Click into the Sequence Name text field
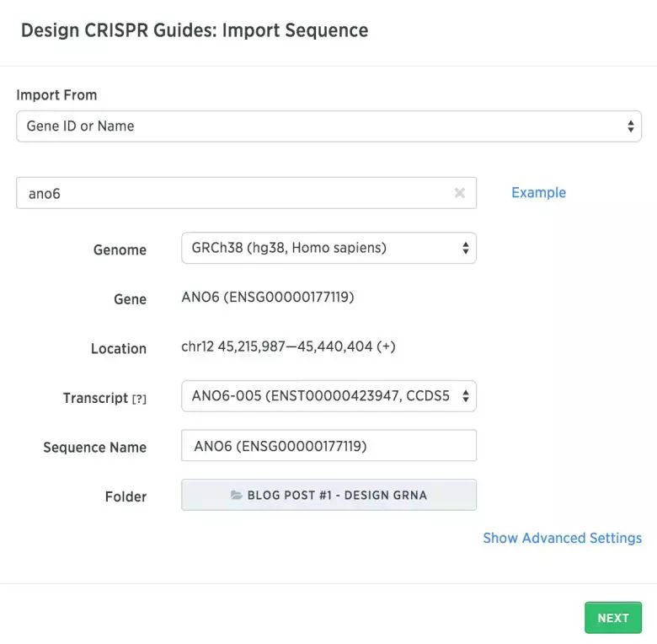 328,446
